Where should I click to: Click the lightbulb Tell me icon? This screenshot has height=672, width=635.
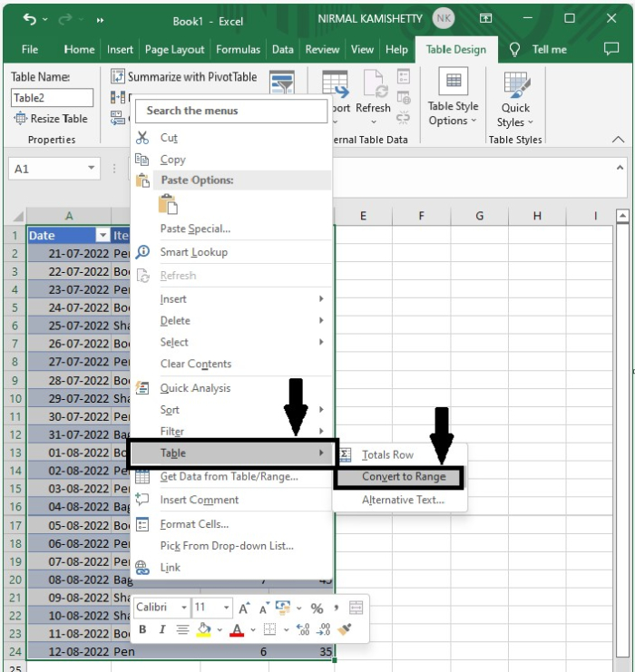point(514,50)
